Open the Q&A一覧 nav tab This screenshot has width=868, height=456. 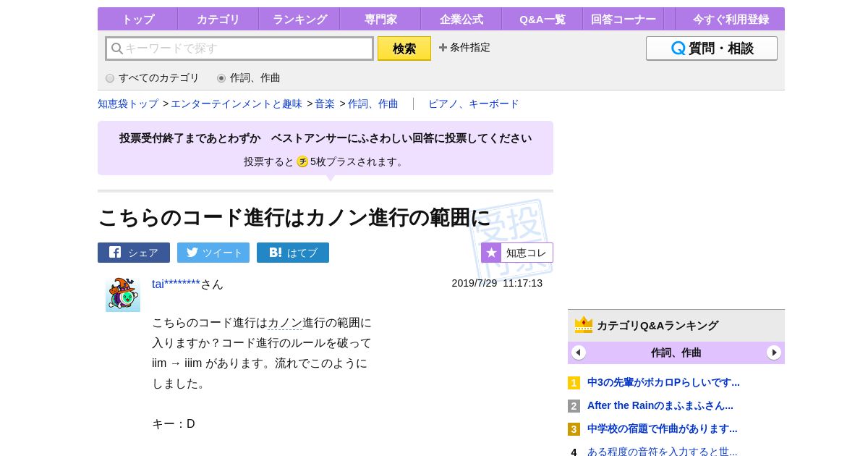tap(542, 19)
